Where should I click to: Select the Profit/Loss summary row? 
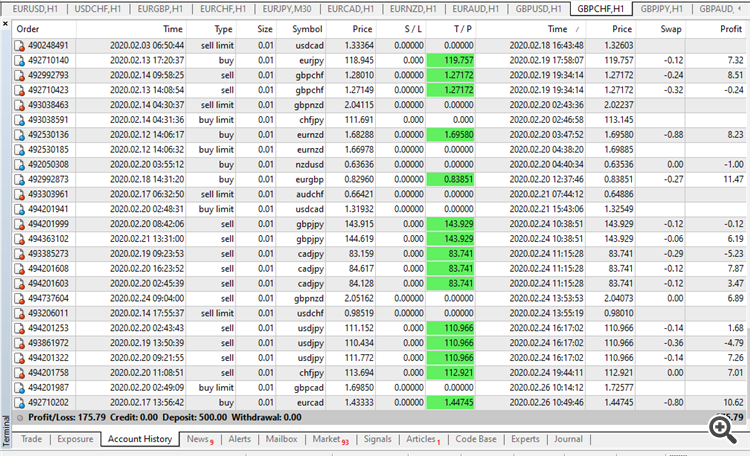[x=378, y=418]
